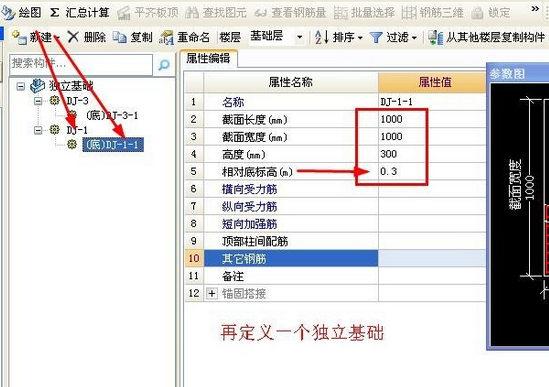
Task: Switch to the 属性编辑 tab
Action: (209, 58)
